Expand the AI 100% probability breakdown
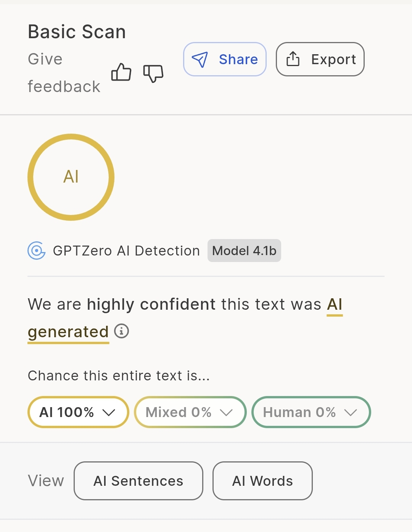The width and height of the screenshot is (412, 532). pyautogui.click(x=77, y=412)
